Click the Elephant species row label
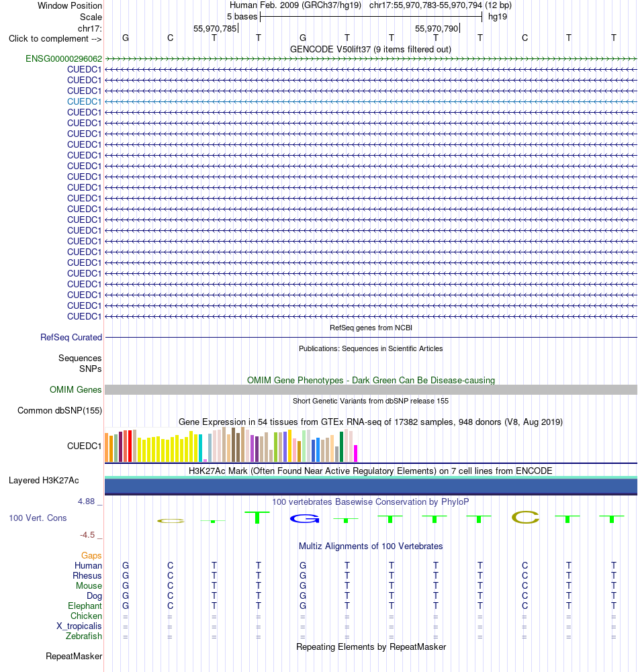The image size is (638, 672). point(85,606)
